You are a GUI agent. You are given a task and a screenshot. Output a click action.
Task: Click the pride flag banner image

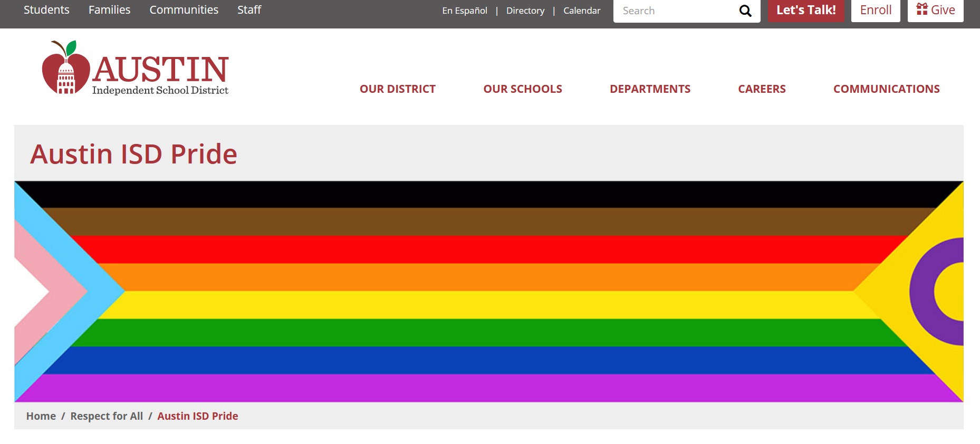pyautogui.click(x=489, y=292)
